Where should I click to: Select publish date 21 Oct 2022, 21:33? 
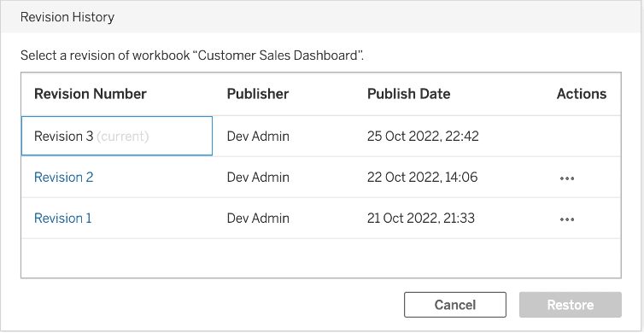click(421, 218)
